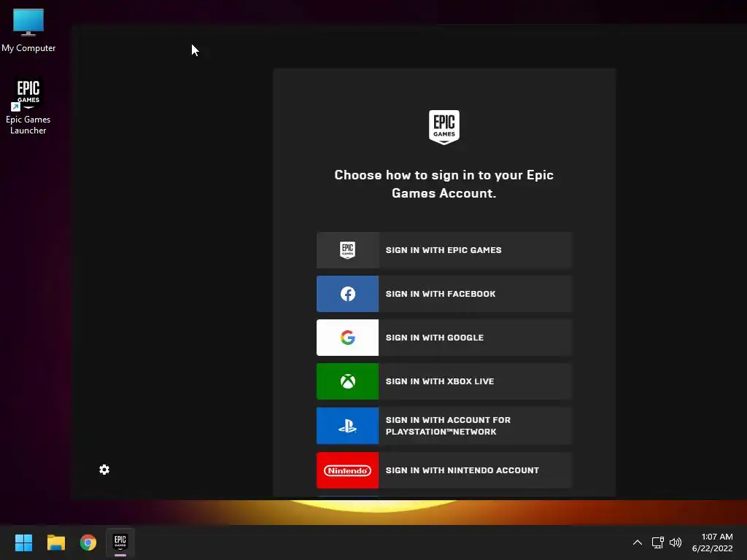
Task: Select Sign in with Google
Action: 444,338
